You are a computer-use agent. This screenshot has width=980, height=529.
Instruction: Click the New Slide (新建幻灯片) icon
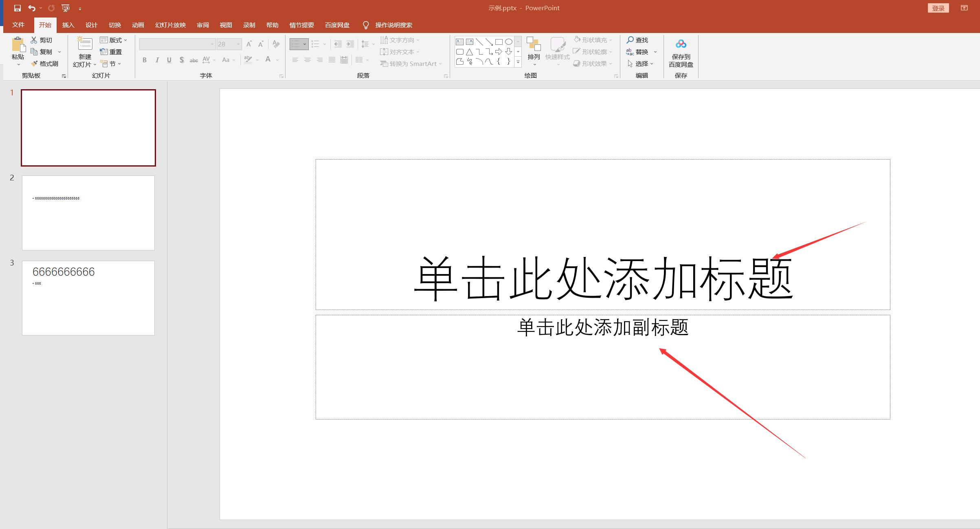click(85, 44)
